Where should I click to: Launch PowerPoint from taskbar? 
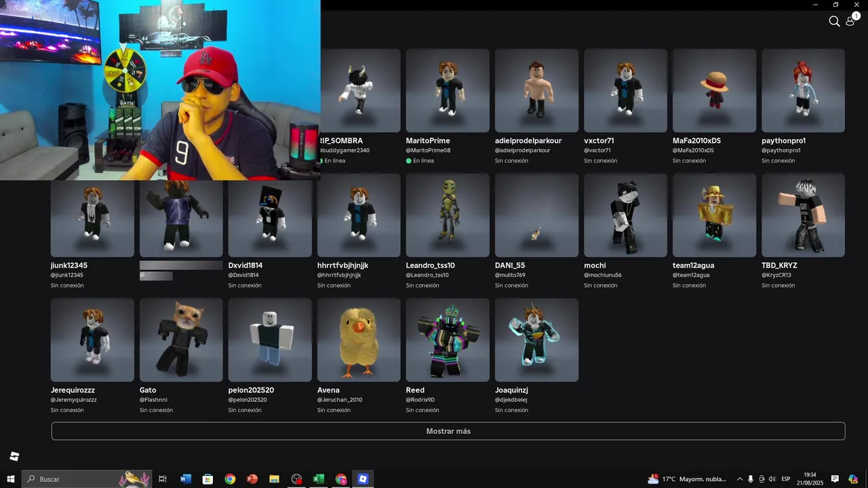[x=252, y=479]
